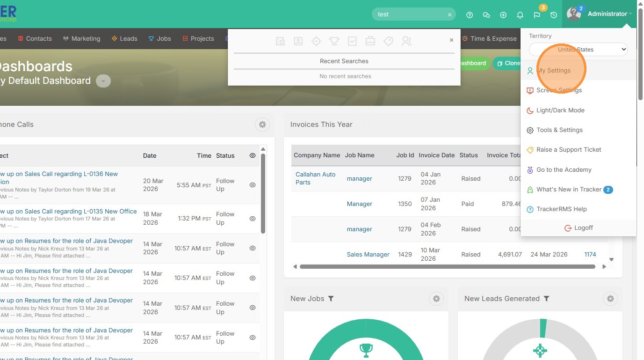Open follow up call regarding L-0135 link
644x360 pixels.
click(68, 212)
